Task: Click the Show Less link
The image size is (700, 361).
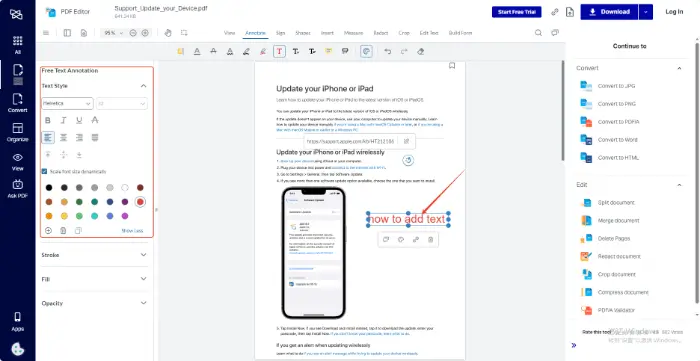Action: [x=132, y=231]
